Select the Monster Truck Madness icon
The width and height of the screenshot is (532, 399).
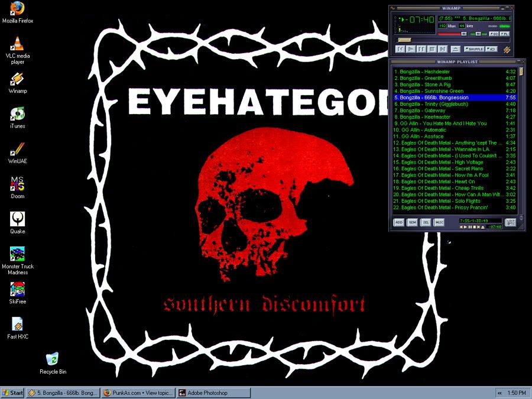(x=18, y=261)
